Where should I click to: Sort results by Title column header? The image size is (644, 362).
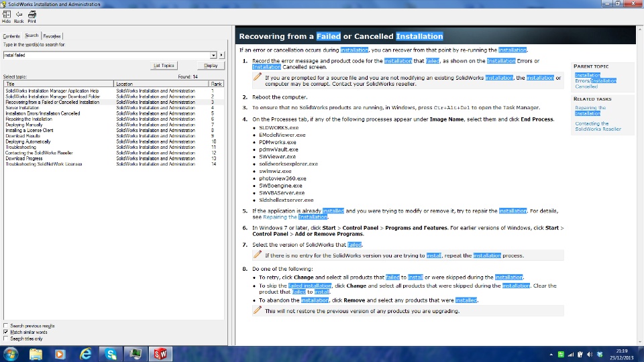click(59, 84)
